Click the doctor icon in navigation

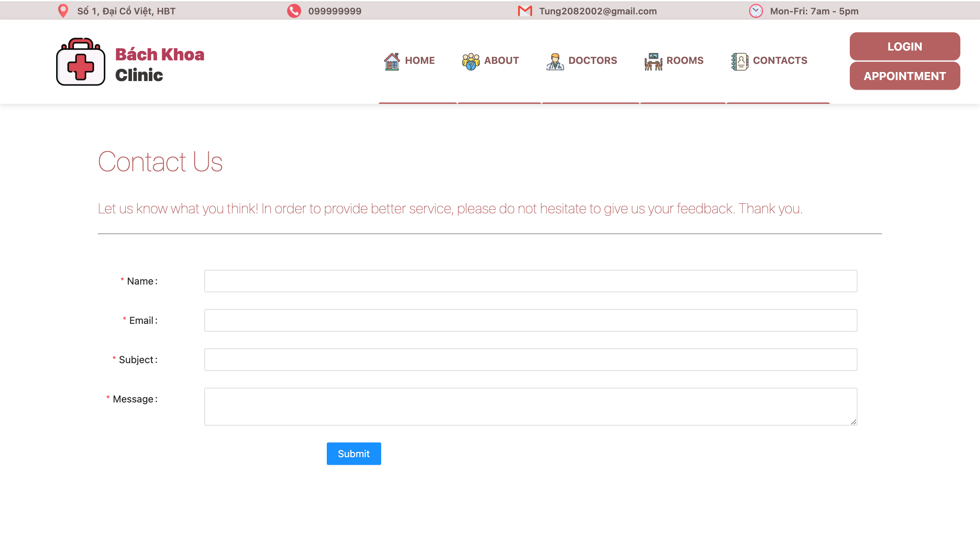[x=555, y=61]
